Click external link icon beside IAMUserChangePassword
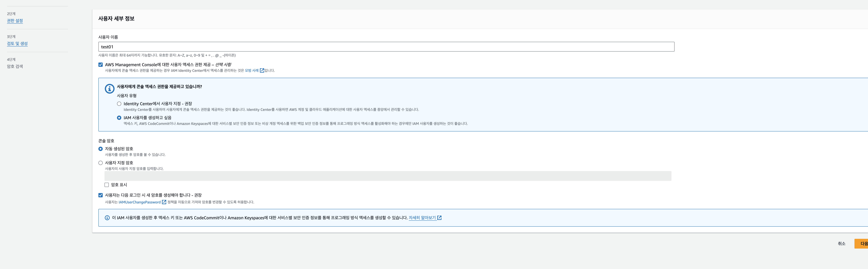Screen dimensions: 868x269 164,202
